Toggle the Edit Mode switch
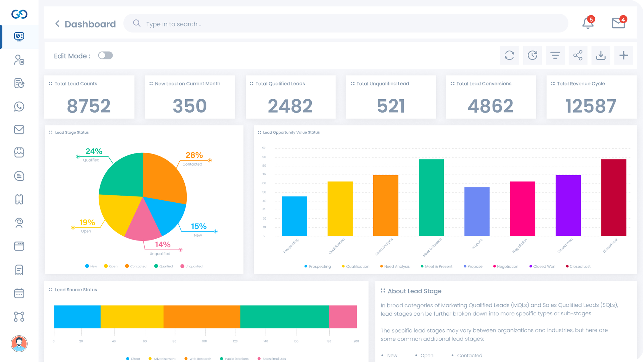Screen dimensions: 644x362 [105, 56]
